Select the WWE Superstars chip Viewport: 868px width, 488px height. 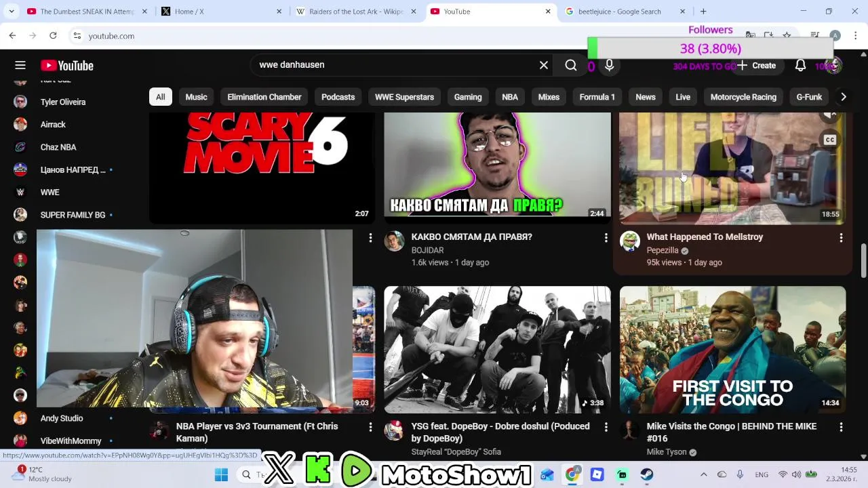(x=404, y=97)
